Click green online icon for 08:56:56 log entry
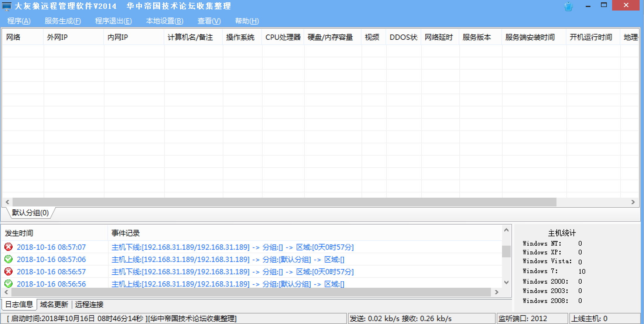Screen dimensions: 644x324 coord(8,284)
